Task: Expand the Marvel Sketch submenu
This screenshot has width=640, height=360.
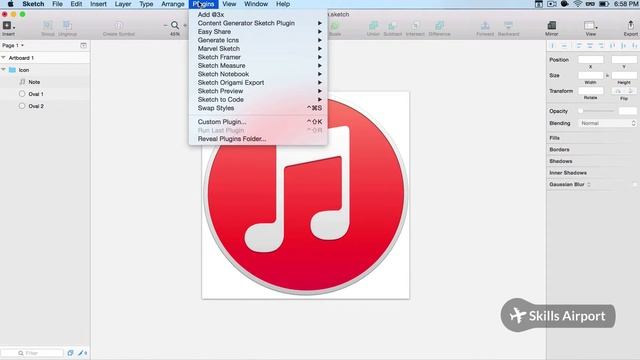Action: 258,49
